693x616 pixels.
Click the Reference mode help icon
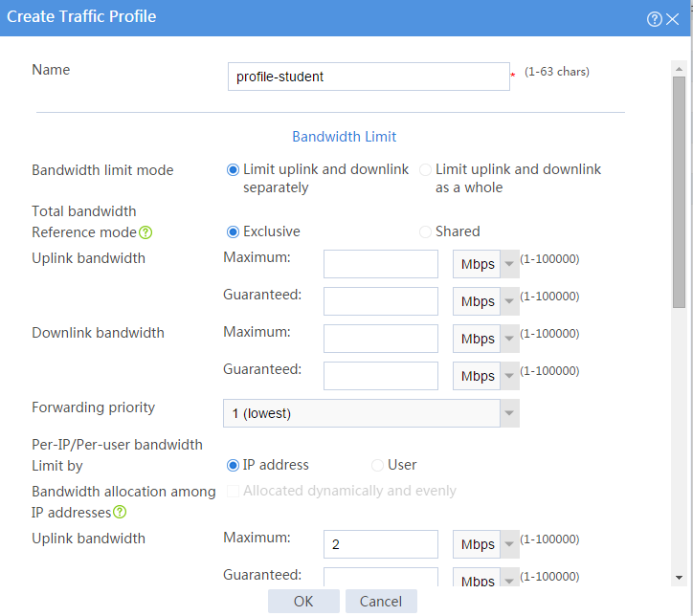tap(145, 232)
